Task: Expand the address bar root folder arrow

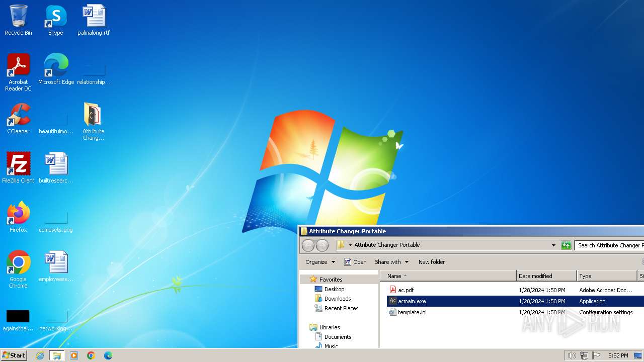Action: click(350, 245)
